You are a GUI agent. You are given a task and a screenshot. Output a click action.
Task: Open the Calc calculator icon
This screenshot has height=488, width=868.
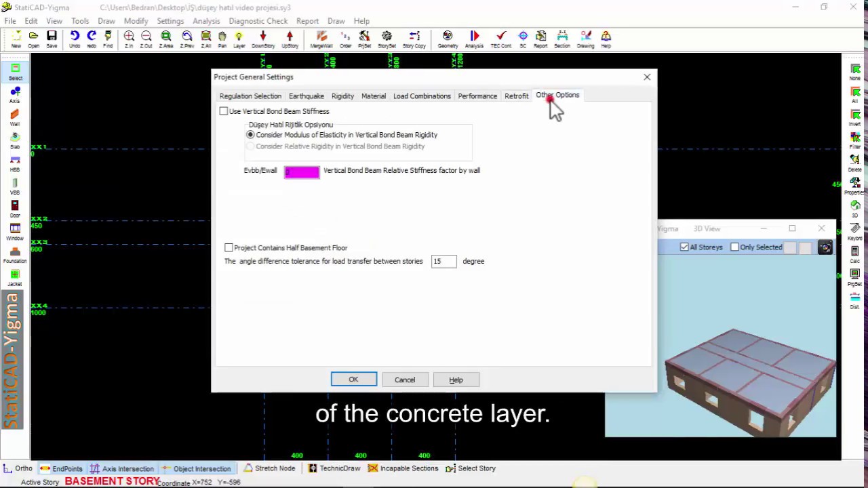point(855,255)
